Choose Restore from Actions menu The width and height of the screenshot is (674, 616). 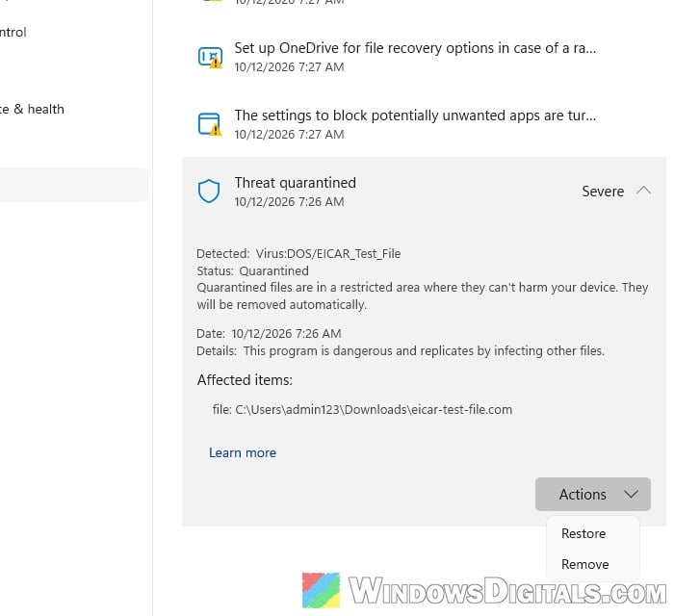tap(583, 533)
